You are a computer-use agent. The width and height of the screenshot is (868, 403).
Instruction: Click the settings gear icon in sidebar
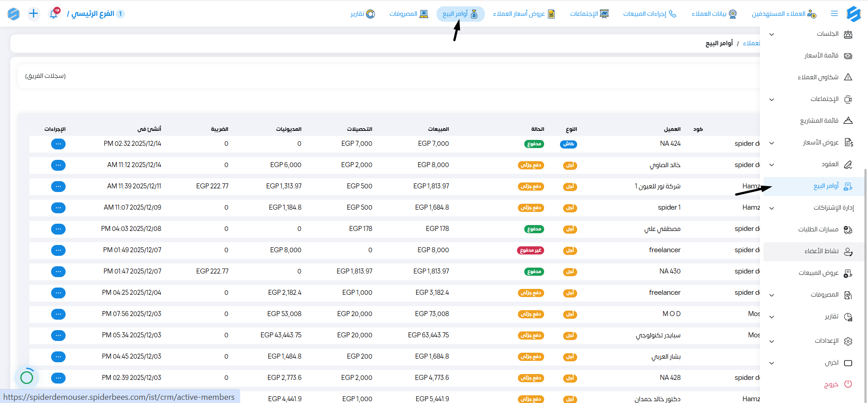point(848,341)
